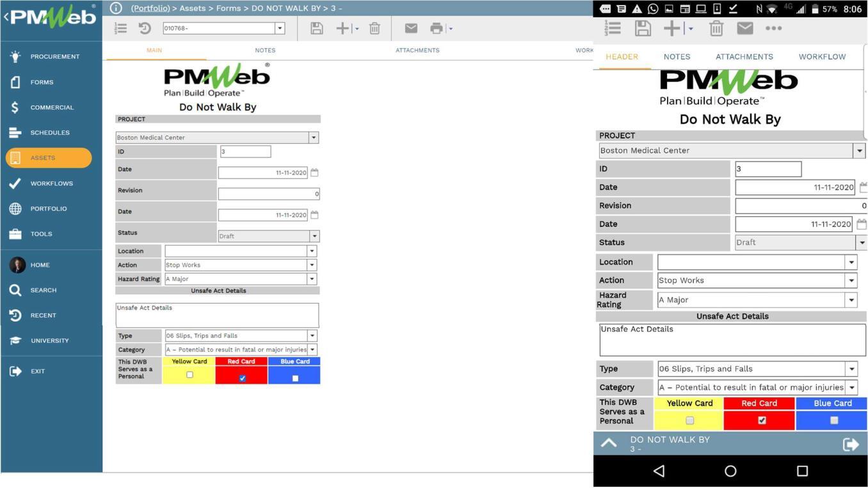Image resolution: width=868 pixels, height=488 pixels.
Task: Open record number 010768 dropdown
Action: (x=280, y=28)
